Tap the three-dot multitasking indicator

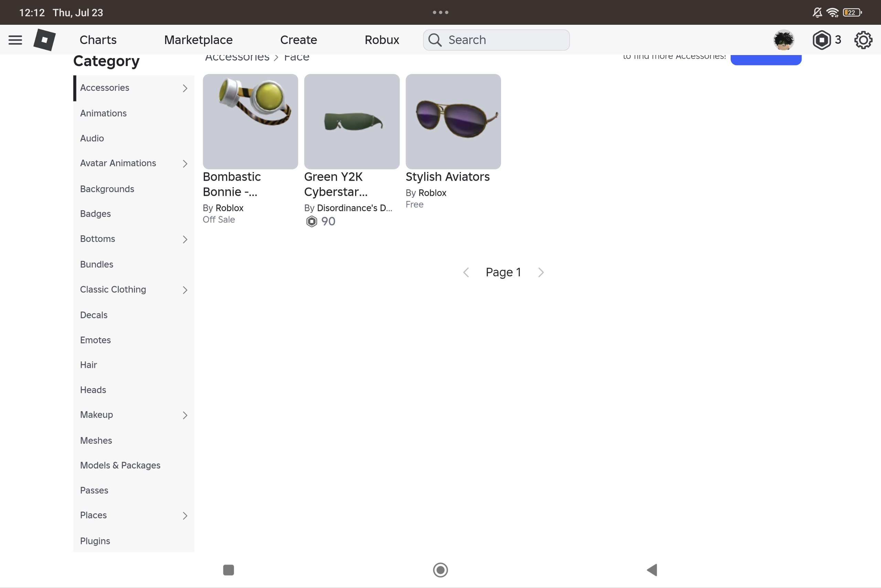point(440,12)
